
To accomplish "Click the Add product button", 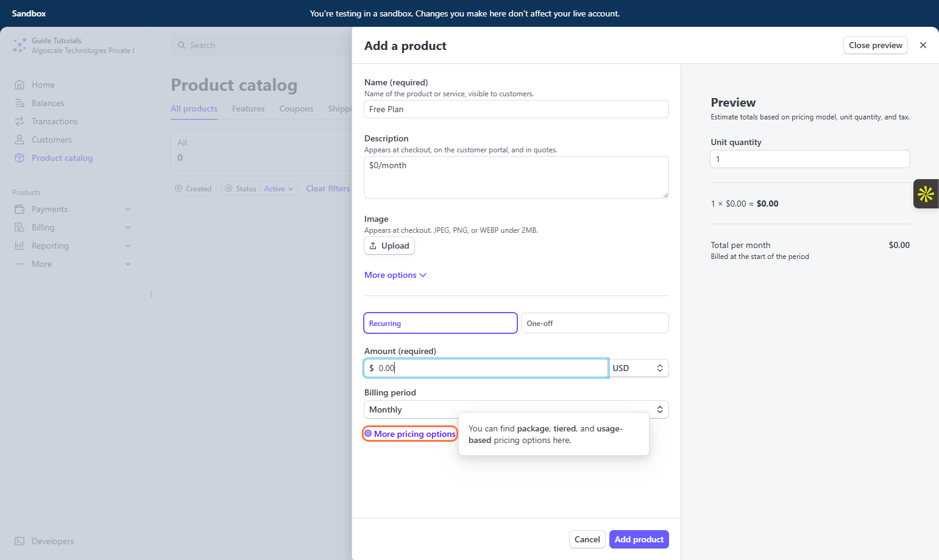I will coord(639,539).
